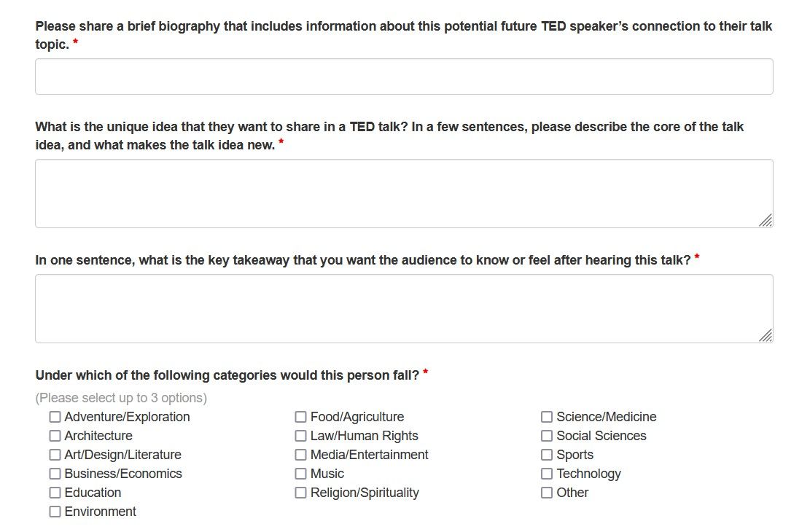810x532 pixels.
Task: Check the Food/Agriculture option
Action: (300, 416)
